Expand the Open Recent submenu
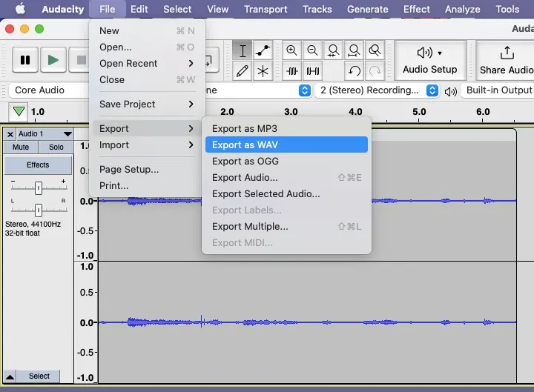Viewport: 534px width, 392px height. click(147, 64)
